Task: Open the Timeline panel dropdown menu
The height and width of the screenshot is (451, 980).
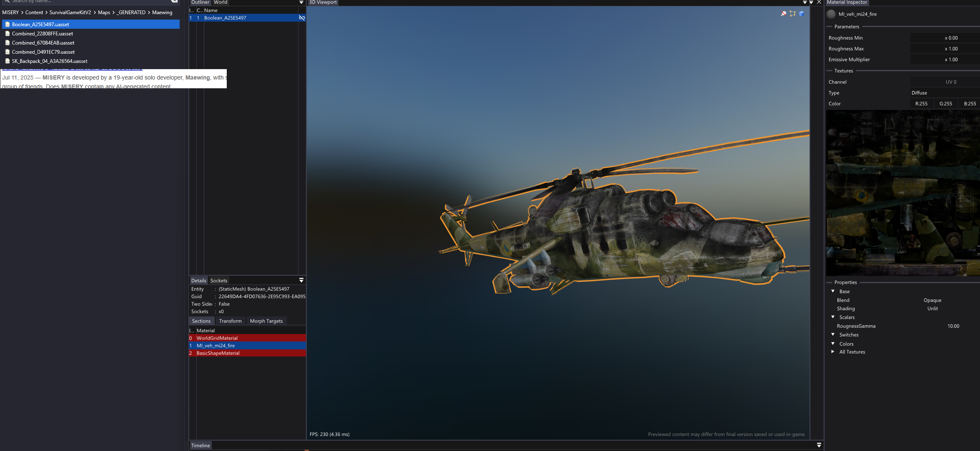Action: 819,445
